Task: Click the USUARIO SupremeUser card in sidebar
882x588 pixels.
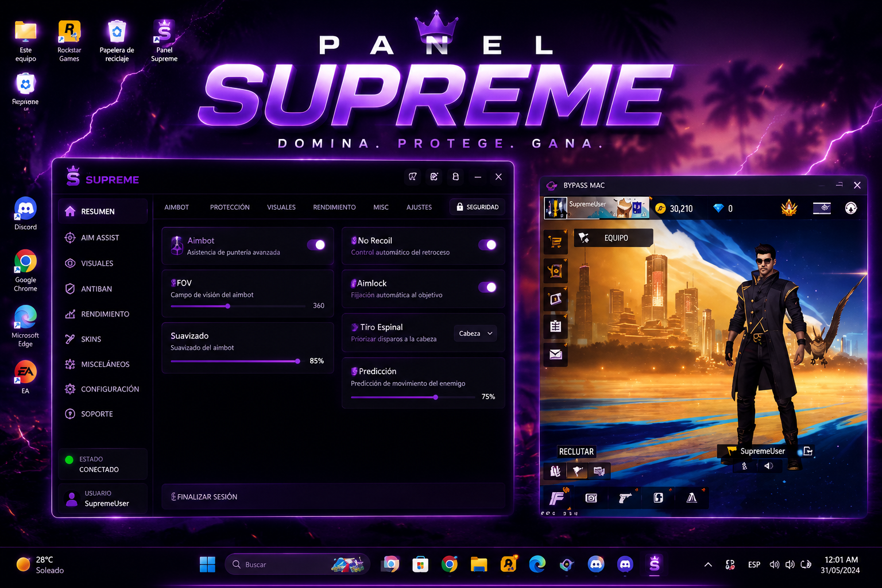Action: pyautogui.click(x=103, y=498)
